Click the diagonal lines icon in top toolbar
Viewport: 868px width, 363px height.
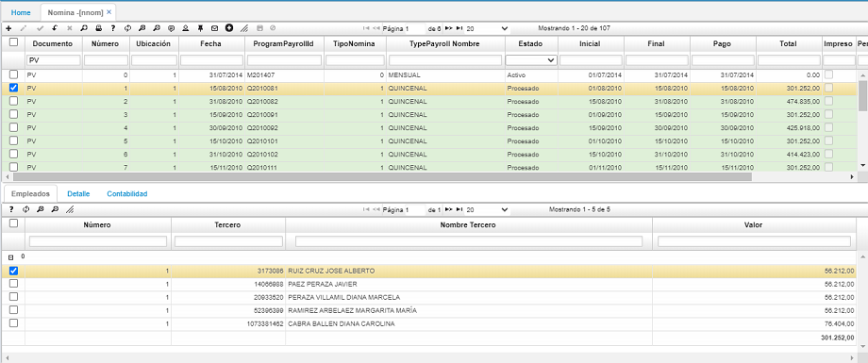(x=244, y=28)
